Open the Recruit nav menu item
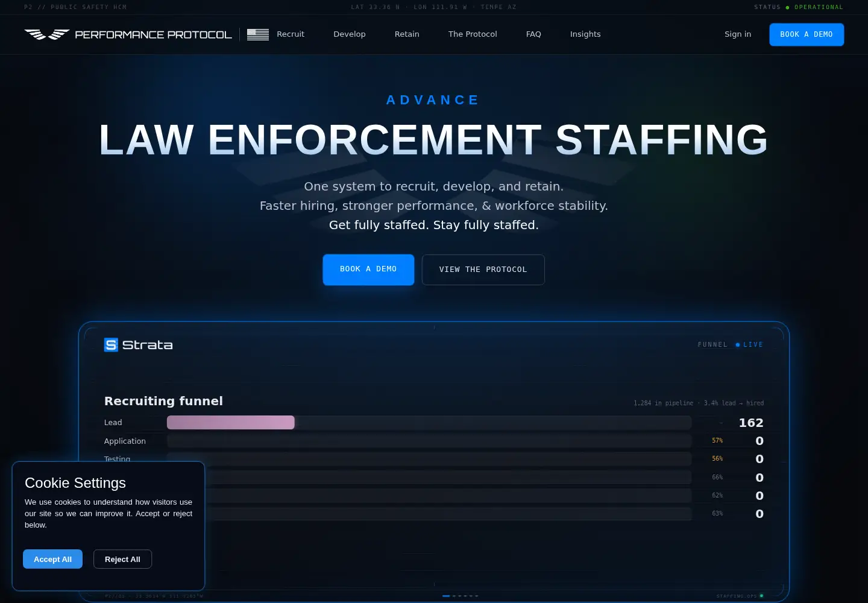Screen dimensions: 868x603 (x=291, y=34)
